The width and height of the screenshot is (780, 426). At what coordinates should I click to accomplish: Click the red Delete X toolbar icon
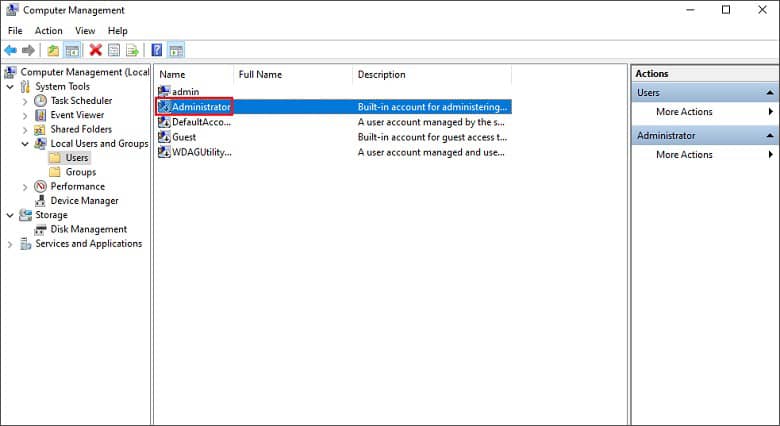(96, 50)
